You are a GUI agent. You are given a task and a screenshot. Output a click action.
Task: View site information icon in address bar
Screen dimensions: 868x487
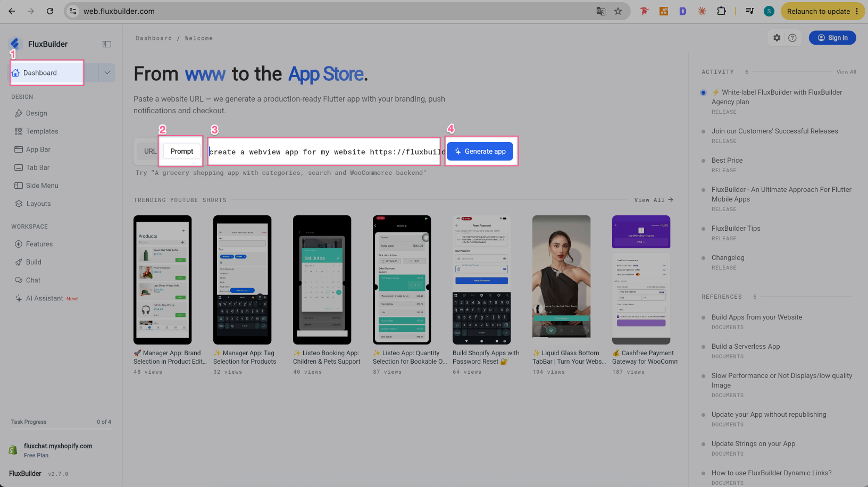pyautogui.click(x=73, y=11)
